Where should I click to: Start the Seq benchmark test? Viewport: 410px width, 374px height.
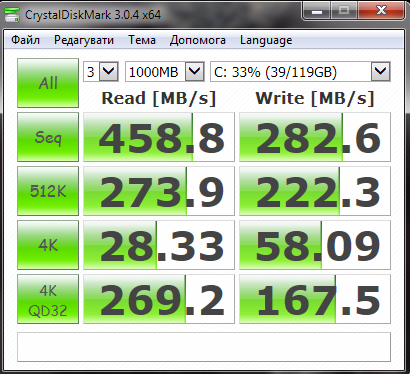click(48, 137)
